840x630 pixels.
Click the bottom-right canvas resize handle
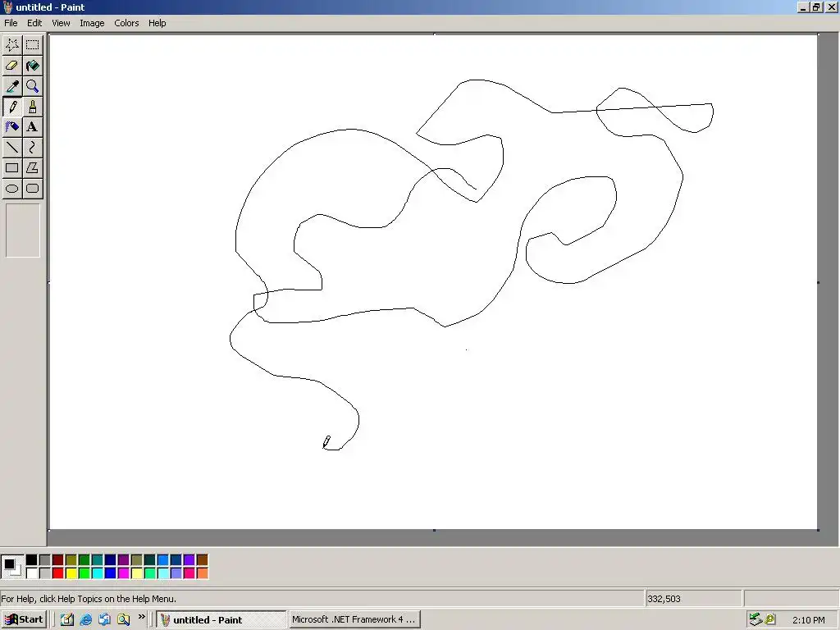[x=818, y=530]
